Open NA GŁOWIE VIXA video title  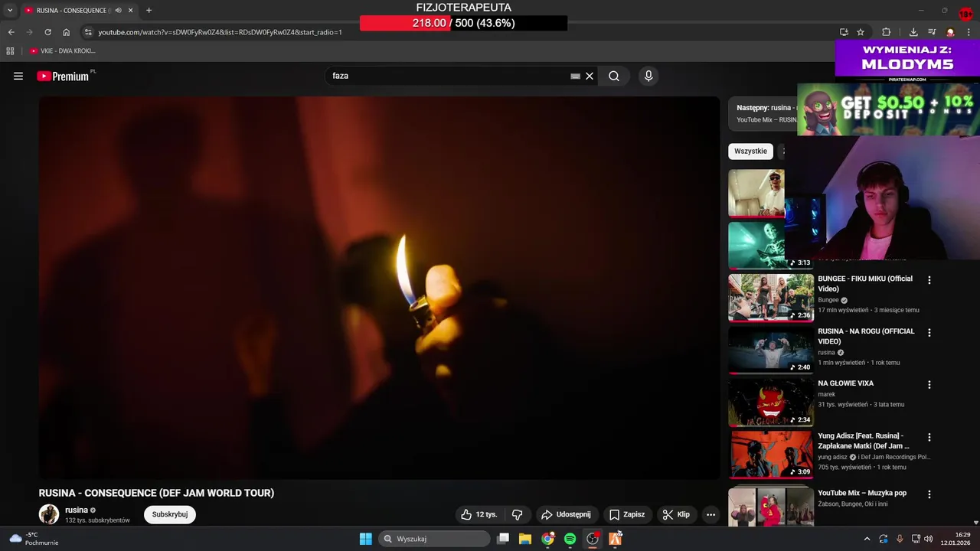click(x=845, y=383)
